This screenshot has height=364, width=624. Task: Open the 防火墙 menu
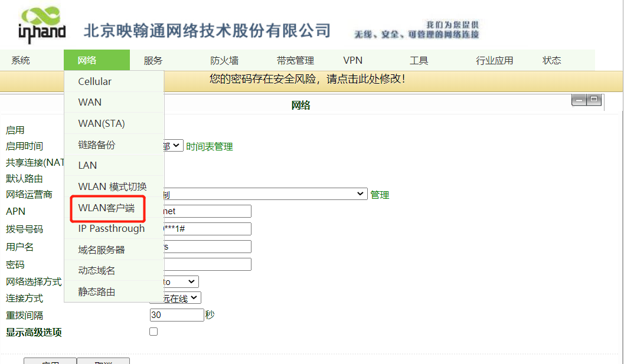(224, 61)
